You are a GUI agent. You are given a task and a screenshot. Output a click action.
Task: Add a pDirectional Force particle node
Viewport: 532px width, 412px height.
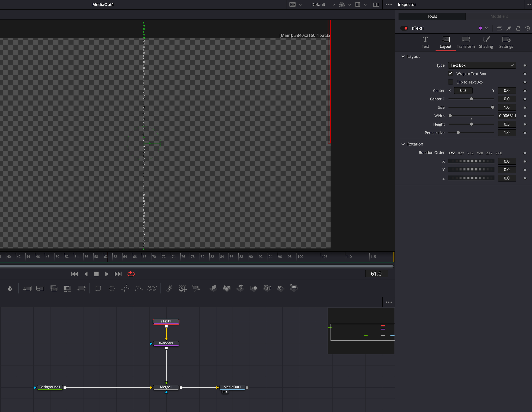point(183,288)
